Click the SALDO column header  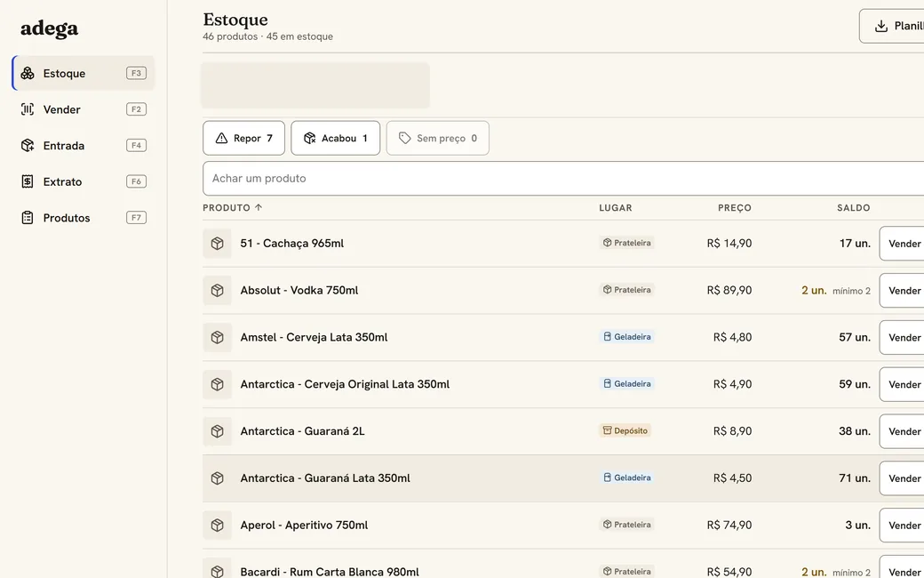click(x=853, y=207)
